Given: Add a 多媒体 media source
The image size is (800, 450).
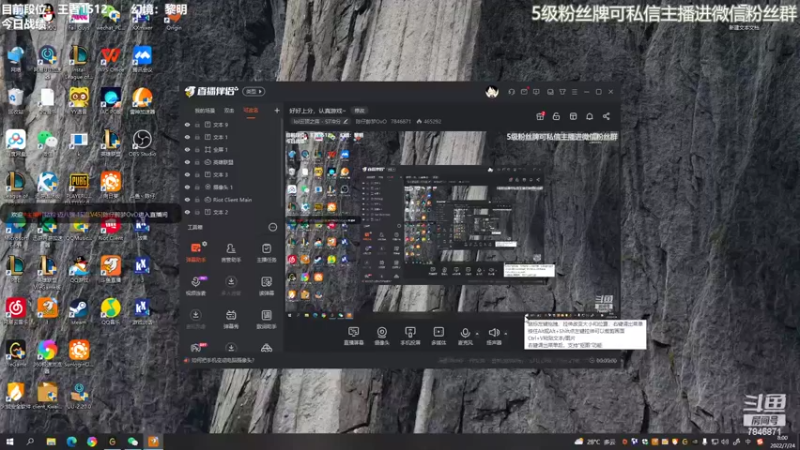Looking at the screenshot, I should click(438, 336).
